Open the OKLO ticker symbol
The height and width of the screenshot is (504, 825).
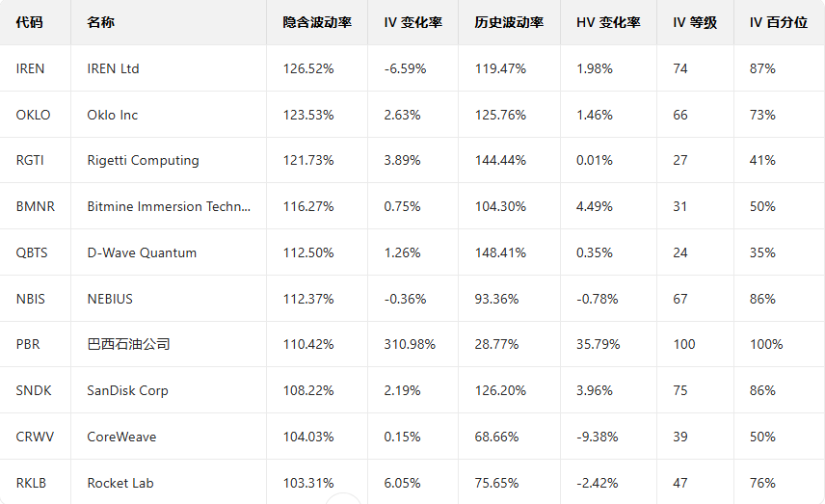click(34, 115)
